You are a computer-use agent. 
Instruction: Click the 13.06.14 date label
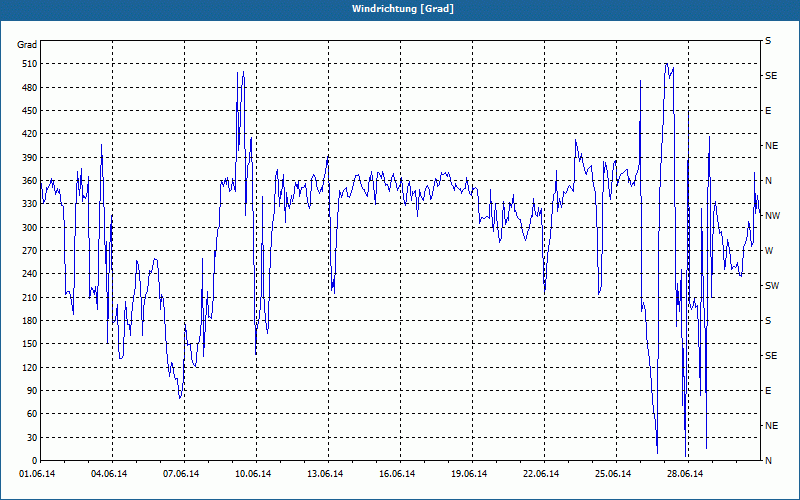[325, 474]
